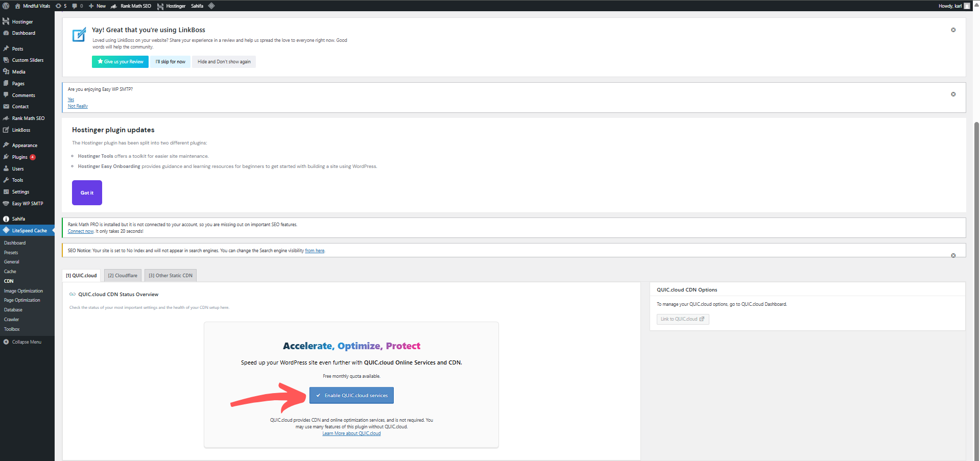Open LiteSpeed Presets submenu item
980x461 pixels.
pyautogui.click(x=11, y=253)
